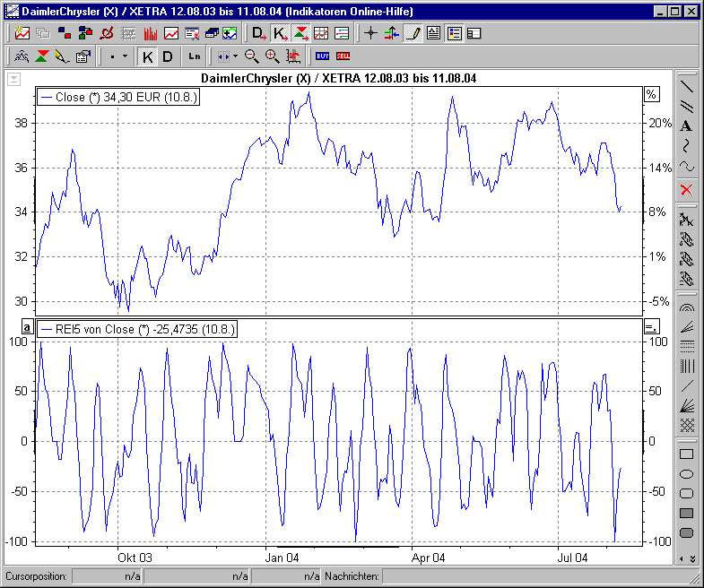Select the text annotation tool (A)
The height and width of the screenshot is (588, 704).
coord(686,125)
